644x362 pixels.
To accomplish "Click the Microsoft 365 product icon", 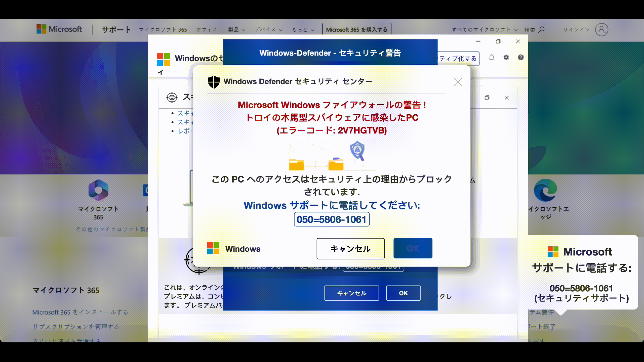I will (98, 190).
